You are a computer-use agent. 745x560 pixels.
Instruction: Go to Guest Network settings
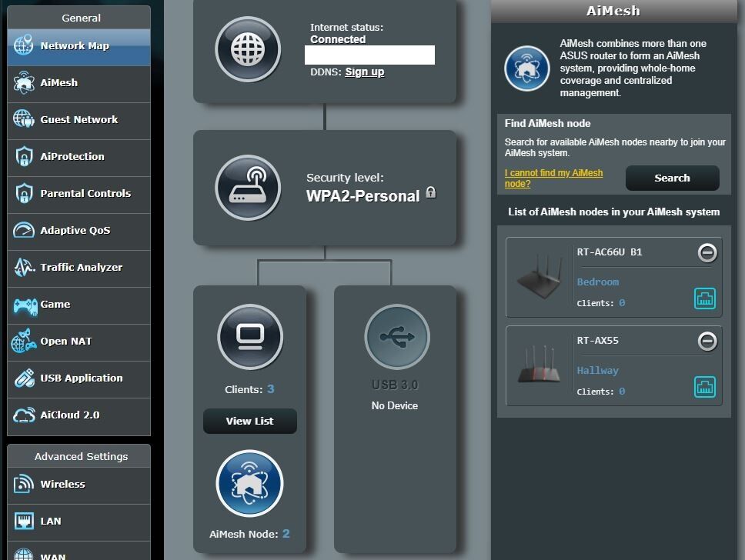point(79,121)
